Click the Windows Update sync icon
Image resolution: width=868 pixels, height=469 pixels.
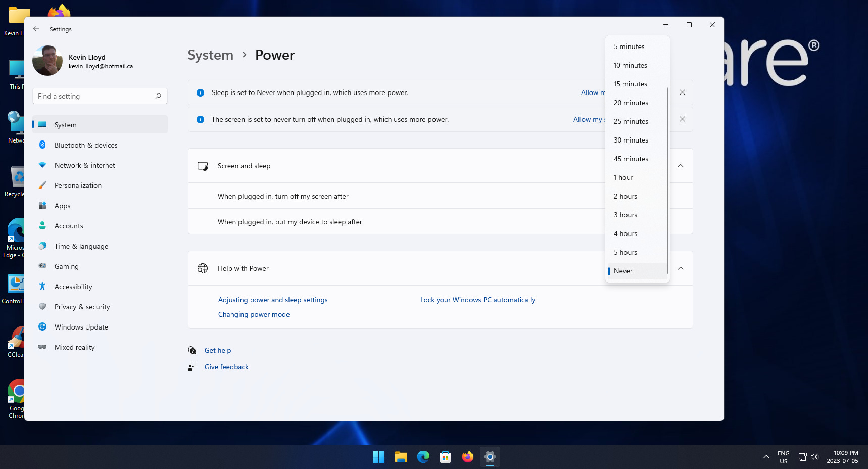tap(42, 326)
